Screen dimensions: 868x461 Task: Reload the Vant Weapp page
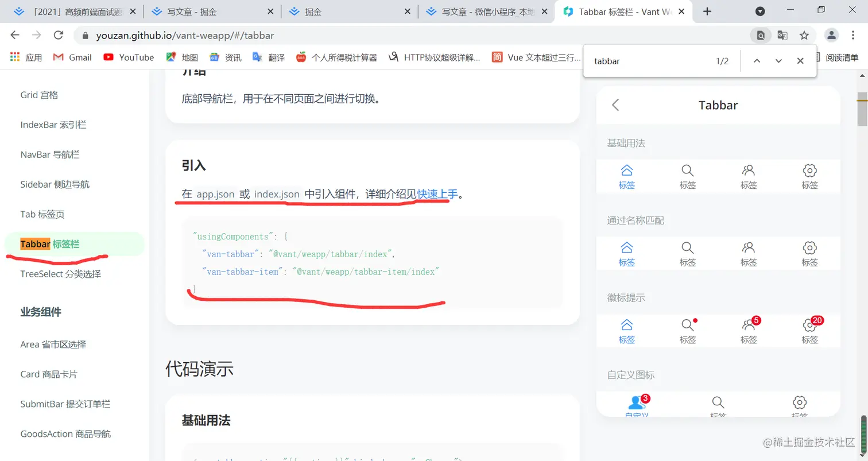click(x=58, y=35)
